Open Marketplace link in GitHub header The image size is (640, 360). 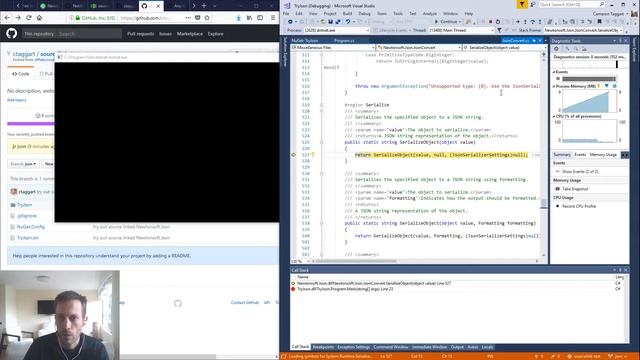(x=190, y=34)
